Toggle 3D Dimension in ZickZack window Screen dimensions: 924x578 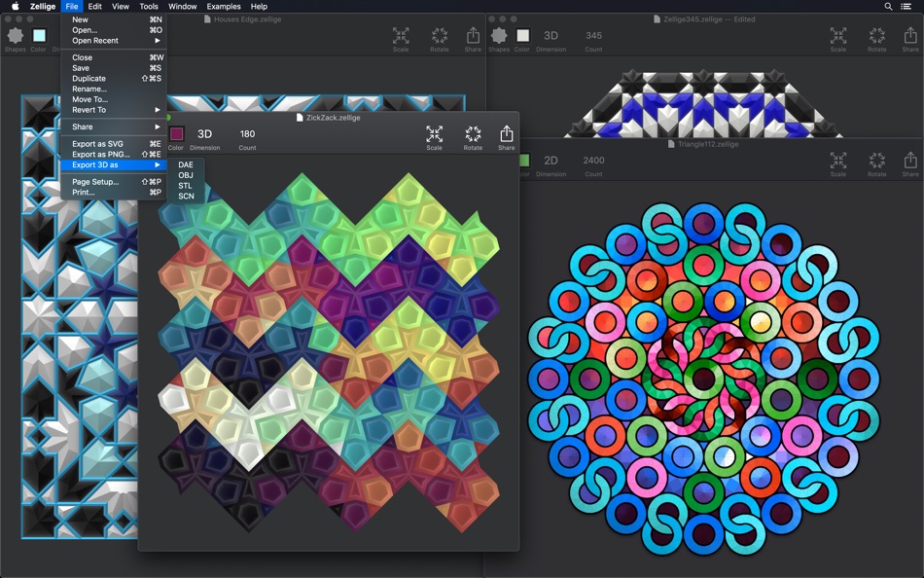pyautogui.click(x=205, y=134)
